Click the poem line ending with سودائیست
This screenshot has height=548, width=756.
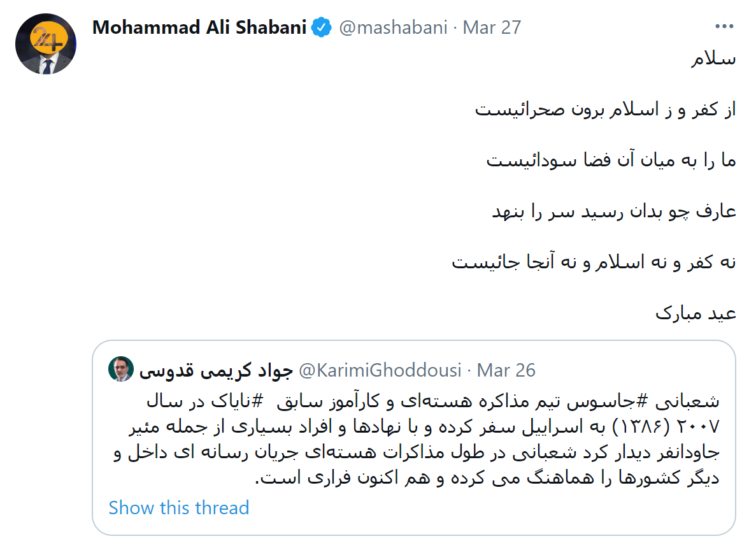click(x=611, y=161)
